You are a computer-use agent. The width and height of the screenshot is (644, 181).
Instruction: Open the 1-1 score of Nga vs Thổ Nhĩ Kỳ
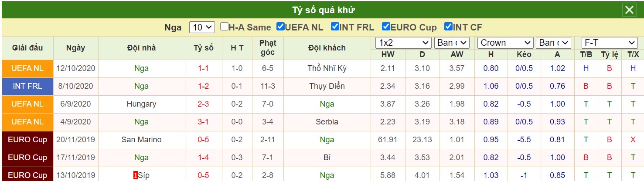[203, 68]
